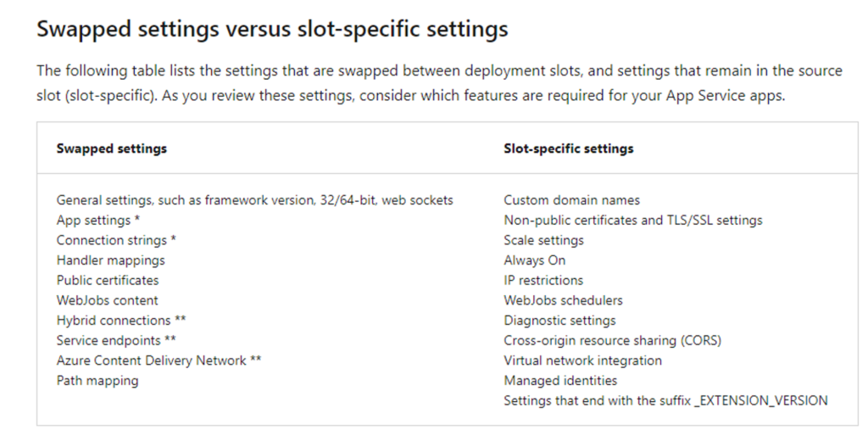Click the "Managed identities" entry
868x447 pixels.
pyautogui.click(x=560, y=381)
